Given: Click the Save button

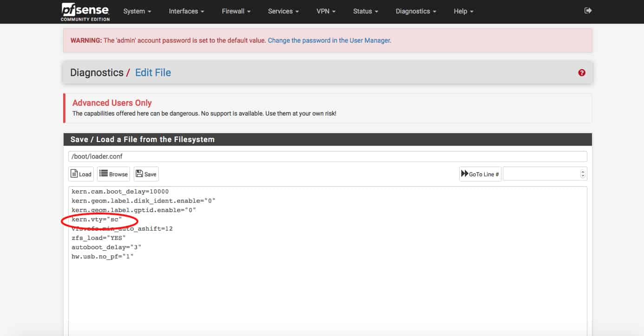Looking at the screenshot, I should pos(146,174).
